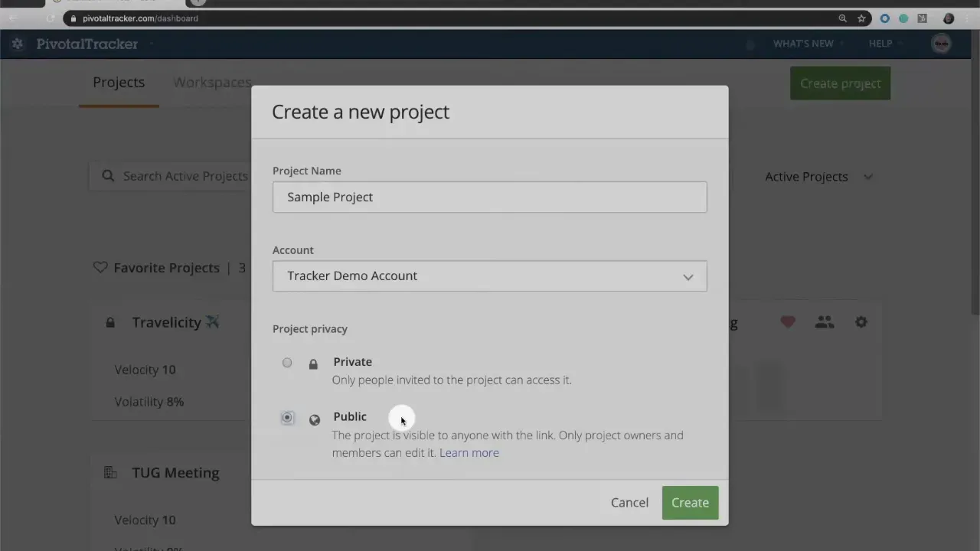Click the lock icon next to Private
The height and width of the screenshot is (551, 980).
coord(313,364)
